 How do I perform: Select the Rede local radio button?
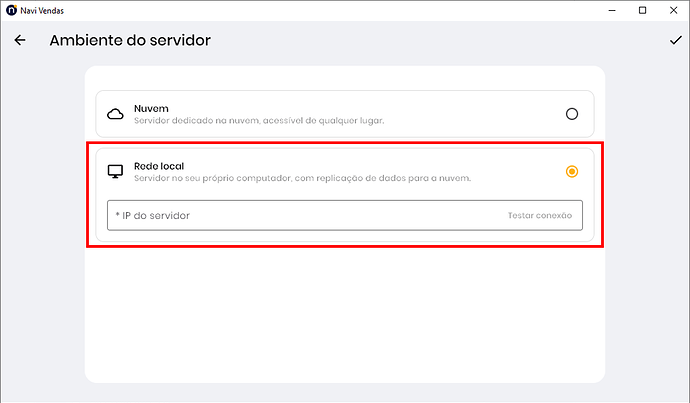(572, 171)
